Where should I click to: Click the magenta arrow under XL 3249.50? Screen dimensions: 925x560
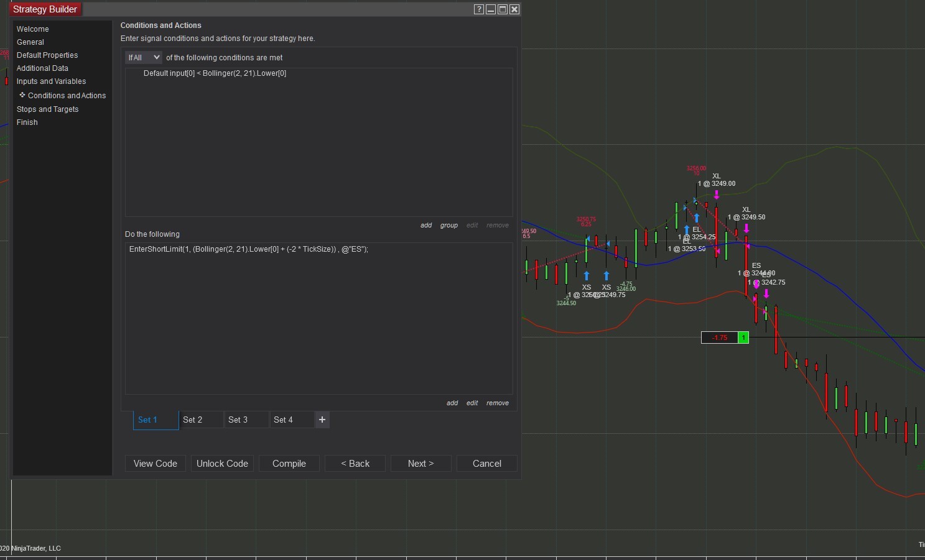tap(746, 229)
